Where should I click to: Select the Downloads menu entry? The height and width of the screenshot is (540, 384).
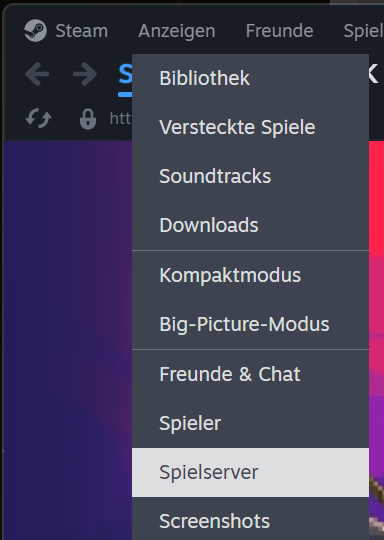[250, 225]
